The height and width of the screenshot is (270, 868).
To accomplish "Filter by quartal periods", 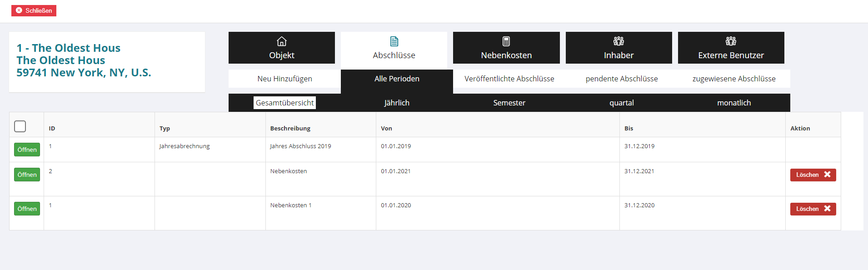I will point(621,103).
